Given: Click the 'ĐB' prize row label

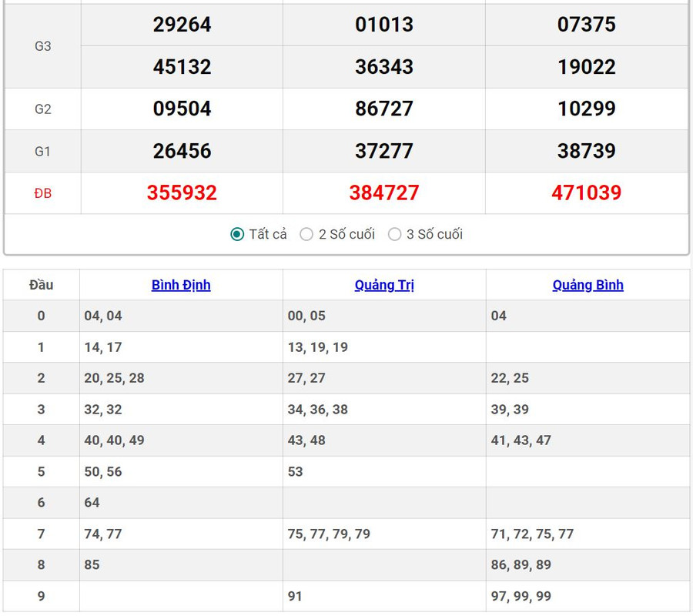Looking at the screenshot, I should [42, 193].
